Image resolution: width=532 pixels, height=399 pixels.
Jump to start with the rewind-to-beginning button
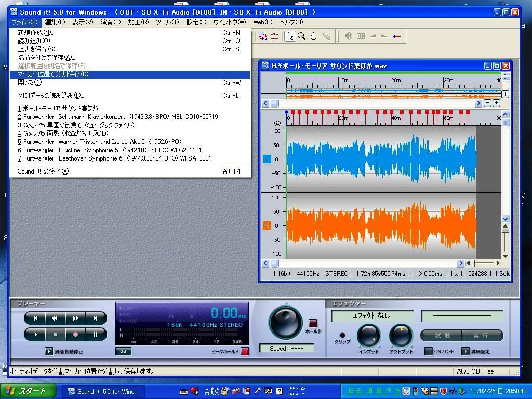[x=35, y=318]
